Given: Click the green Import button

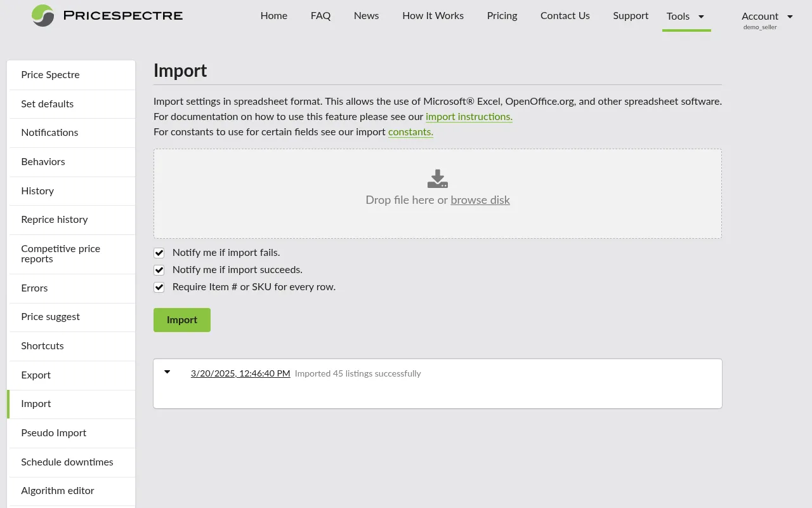Looking at the screenshot, I should tap(181, 319).
